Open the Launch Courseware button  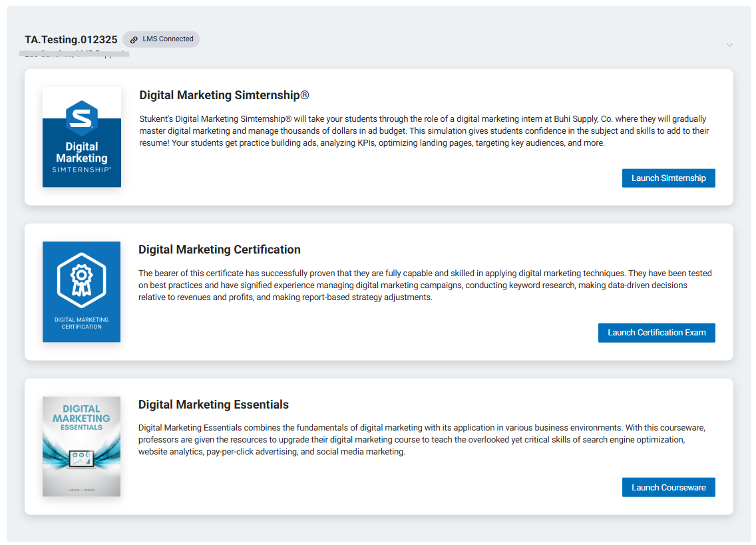[x=668, y=487]
